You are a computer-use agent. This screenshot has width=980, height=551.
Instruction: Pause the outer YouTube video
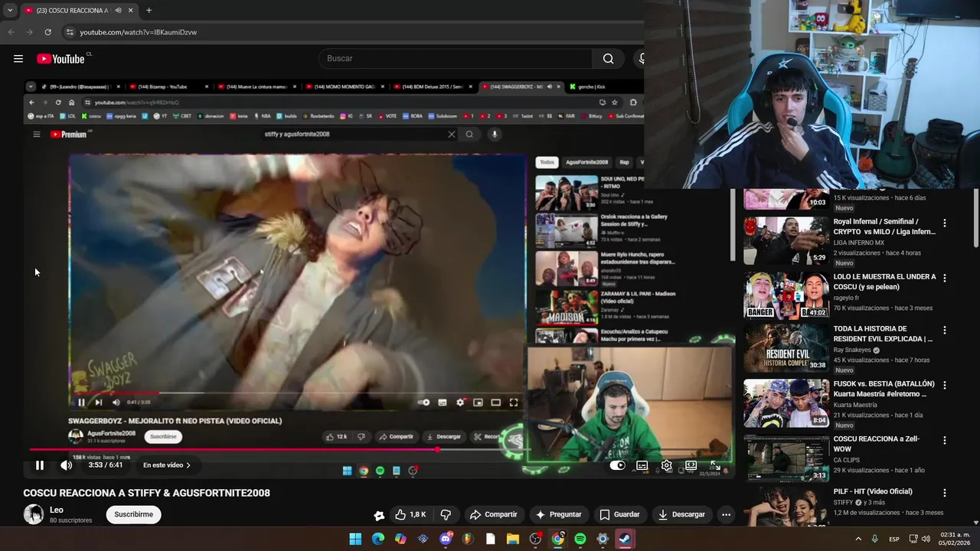40,465
